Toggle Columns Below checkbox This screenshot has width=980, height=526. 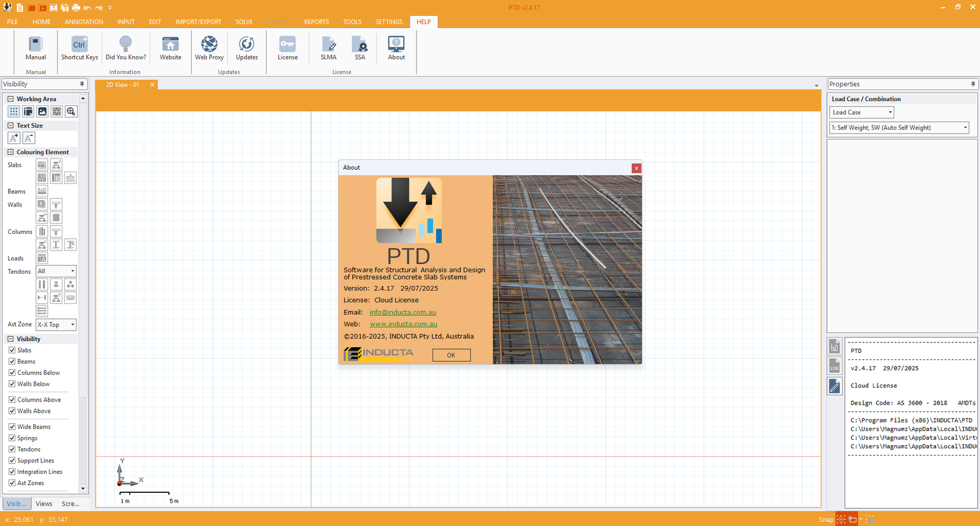(x=12, y=372)
